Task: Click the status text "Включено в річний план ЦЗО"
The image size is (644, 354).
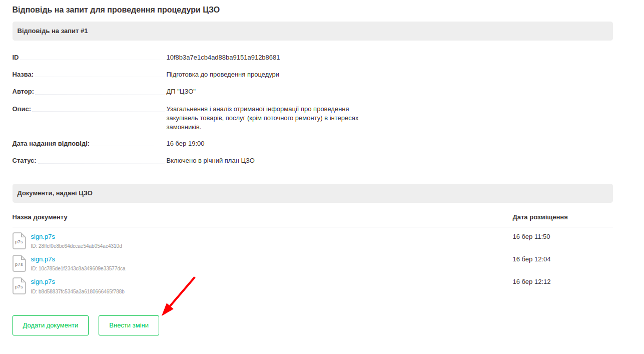Action: (x=211, y=161)
